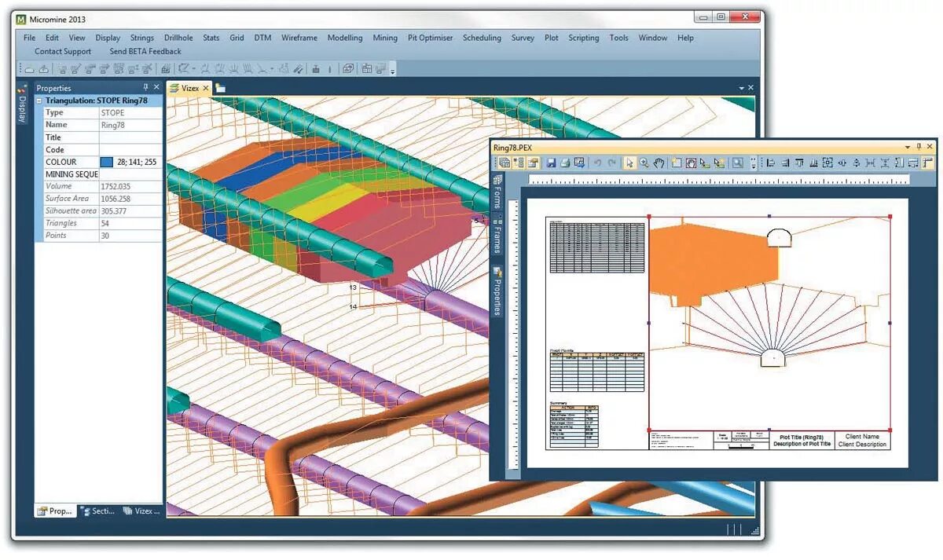
Task: Click the Align Bottom icon in plot toolbar
Action: pos(815,163)
